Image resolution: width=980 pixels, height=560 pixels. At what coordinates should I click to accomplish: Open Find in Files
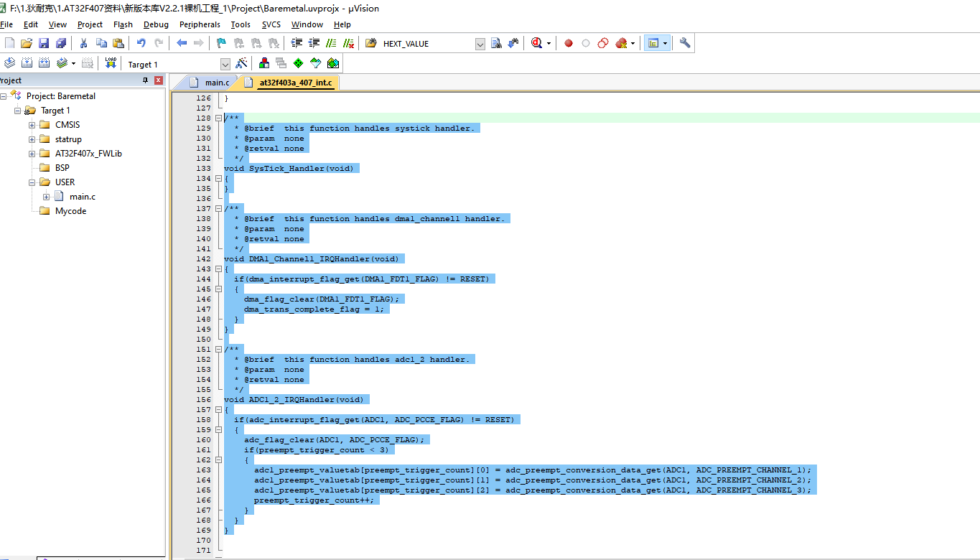point(371,43)
